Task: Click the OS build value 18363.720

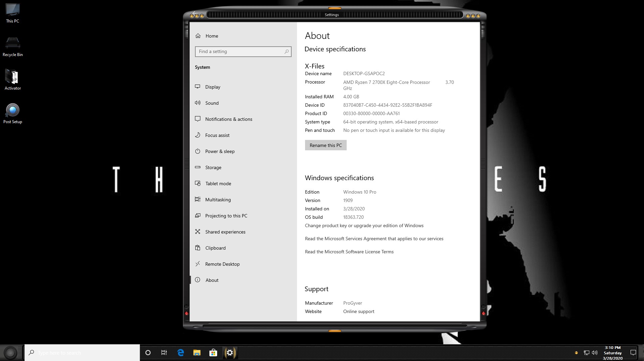Action: pyautogui.click(x=353, y=217)
